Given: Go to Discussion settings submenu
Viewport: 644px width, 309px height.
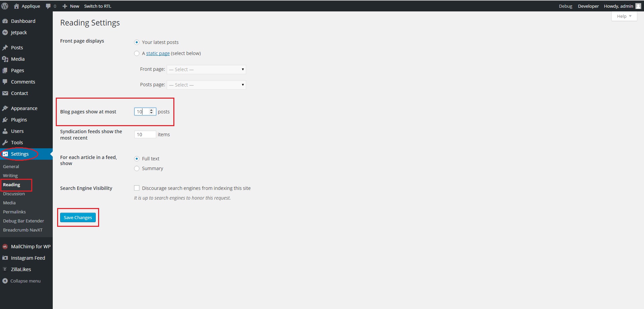Looking at the screenshot, I should point(14,194).
